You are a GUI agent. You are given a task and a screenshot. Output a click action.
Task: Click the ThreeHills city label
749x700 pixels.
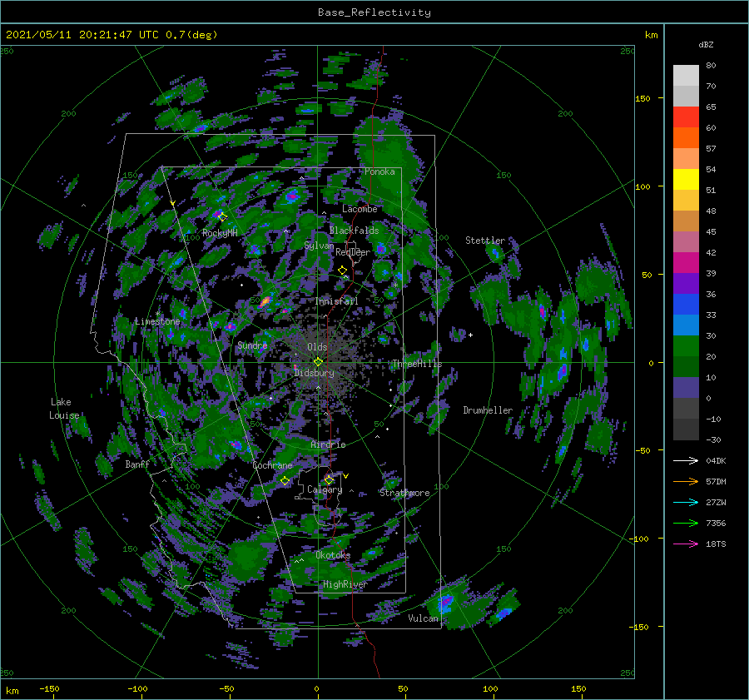[x=417, y=364]
